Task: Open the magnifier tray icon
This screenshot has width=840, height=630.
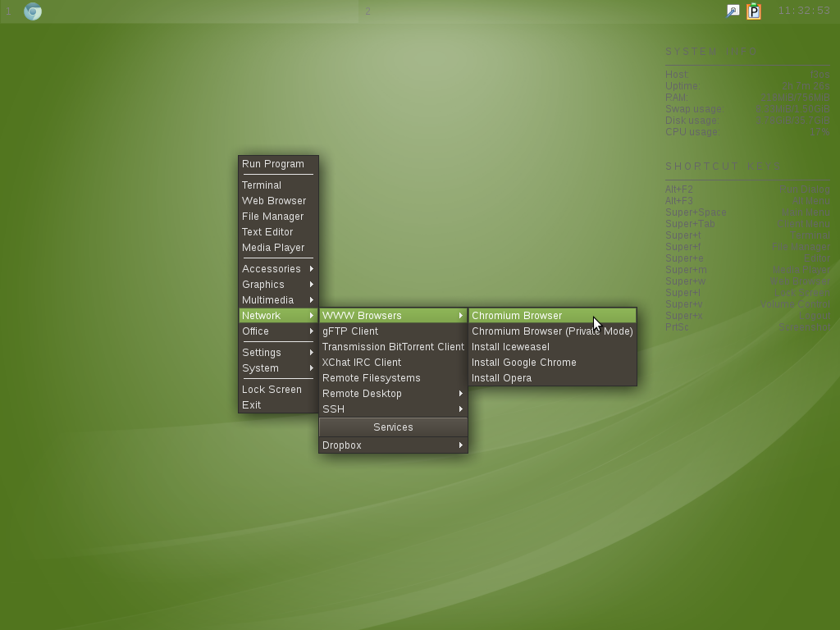Action: click(733, 11)
